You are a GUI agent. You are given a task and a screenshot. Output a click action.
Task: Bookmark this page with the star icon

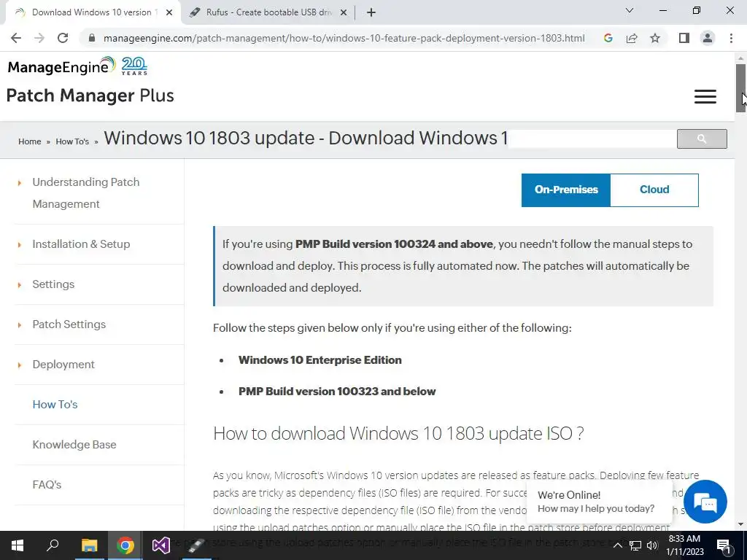pyautogui.click(x=655, y=38)
